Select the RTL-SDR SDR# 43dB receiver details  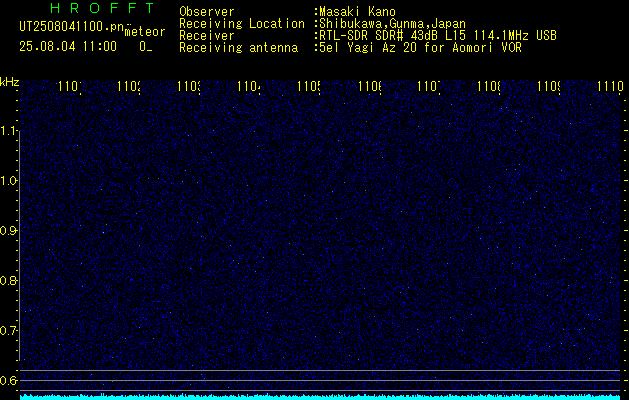pos(438,36)
